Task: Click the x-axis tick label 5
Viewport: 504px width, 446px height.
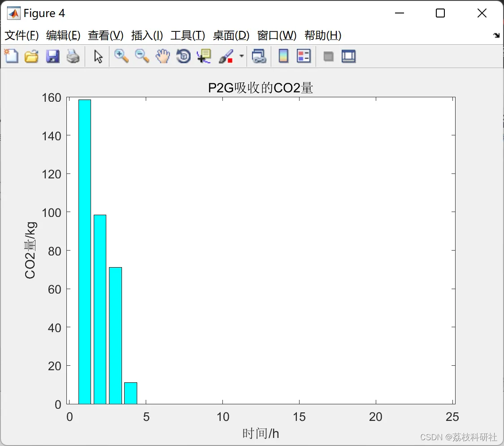Action: click(146, 417)
